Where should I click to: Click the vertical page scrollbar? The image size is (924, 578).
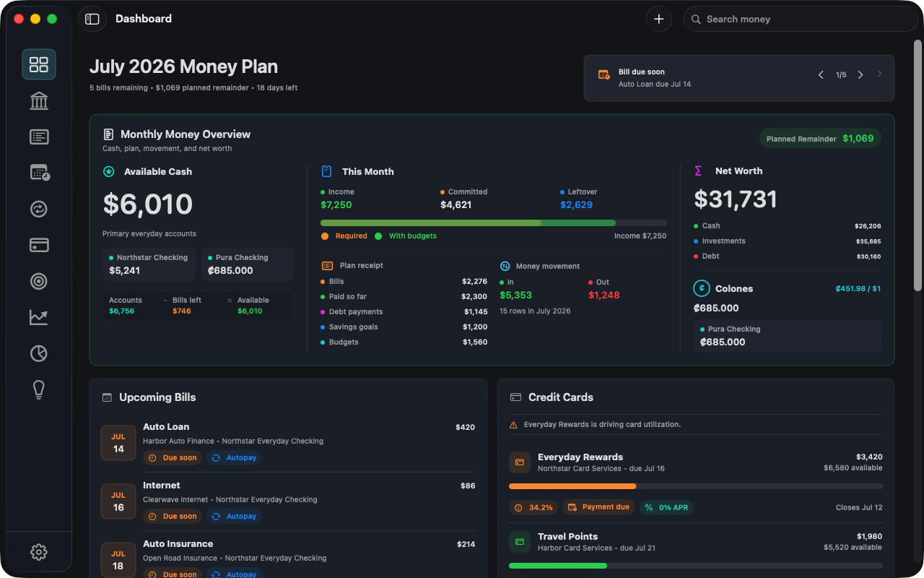pos(918,166)
